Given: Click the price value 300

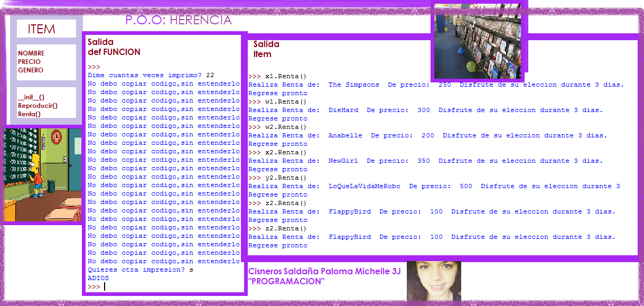Looking at the screenshot, I should [424, 110].
